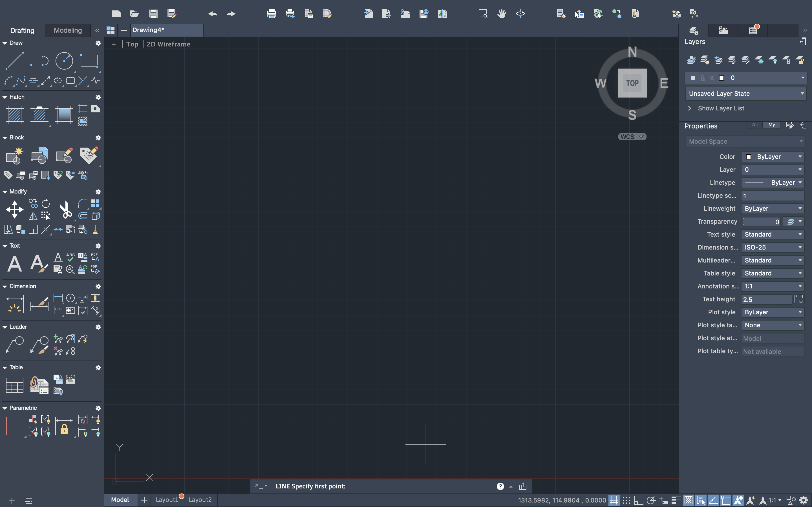
Task: Select the Move tool in the Modify panel
Action: pyautogui.click(x=14, y=209)
